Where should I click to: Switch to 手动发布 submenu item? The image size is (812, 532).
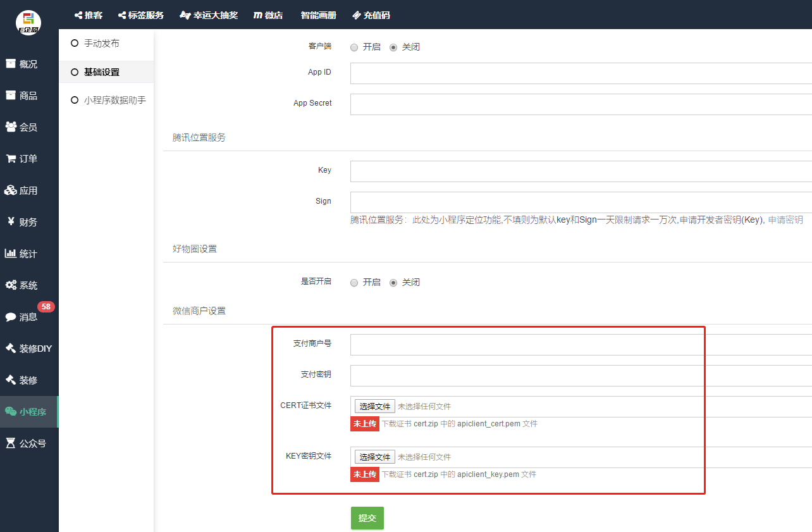point(101,44)
